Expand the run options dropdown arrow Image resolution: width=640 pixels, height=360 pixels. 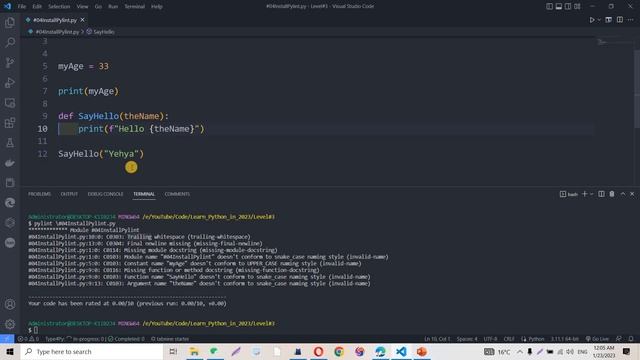pos(599,20)
